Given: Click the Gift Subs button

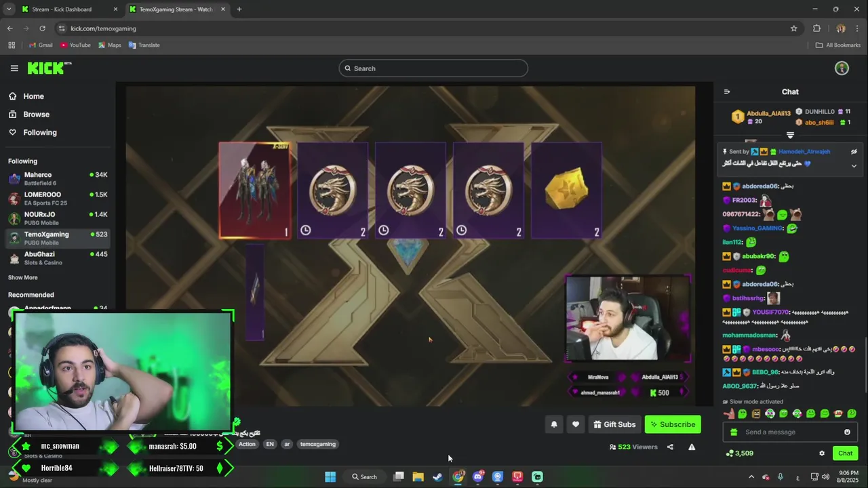Looking at the screenshot, I should coord(614,424).
